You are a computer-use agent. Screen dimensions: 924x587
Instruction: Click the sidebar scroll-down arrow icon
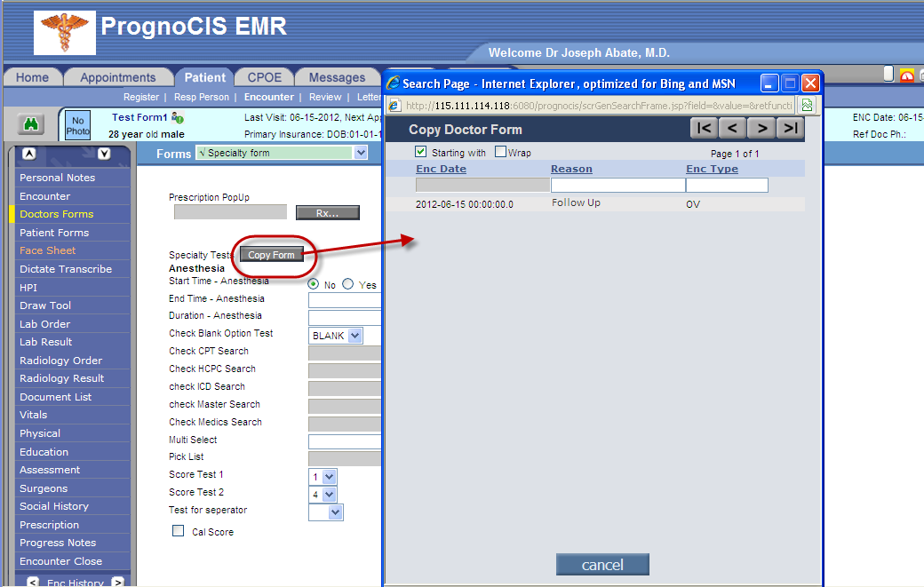(x=104, y=155)
